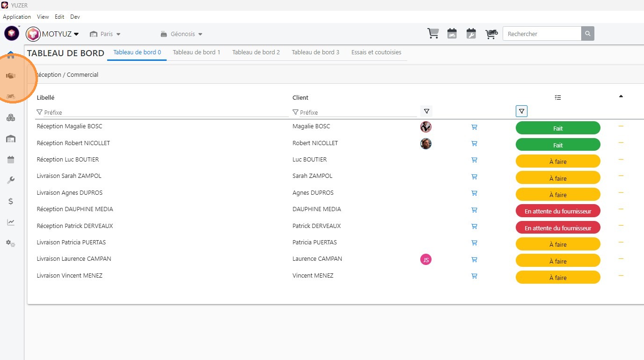Click the checklist icon in the table header

click(558, 97)
